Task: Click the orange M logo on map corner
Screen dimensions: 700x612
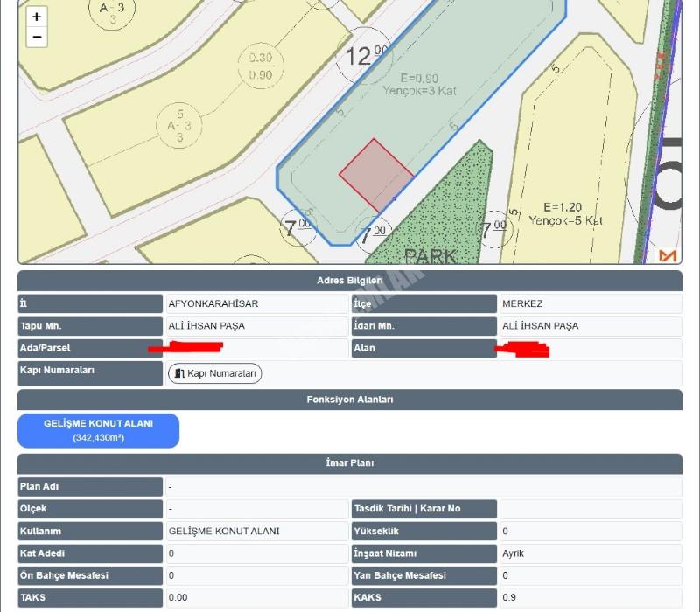Action: pos(668,255)
